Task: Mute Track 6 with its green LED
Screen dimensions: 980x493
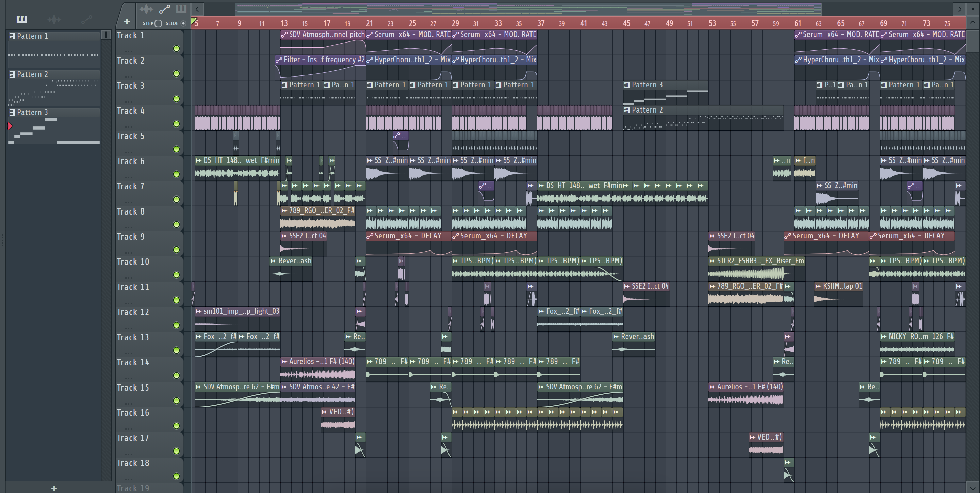Action: coord(176,174)
